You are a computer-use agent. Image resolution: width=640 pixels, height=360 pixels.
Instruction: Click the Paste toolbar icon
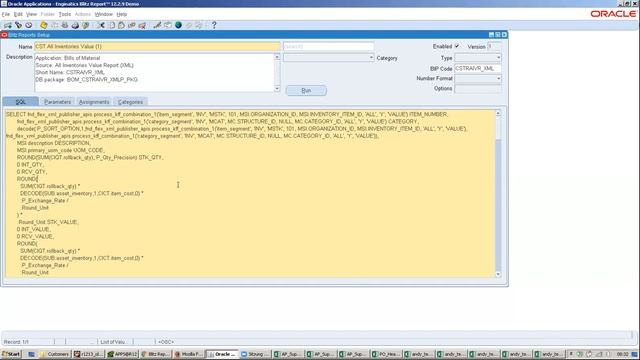(121, 25)
